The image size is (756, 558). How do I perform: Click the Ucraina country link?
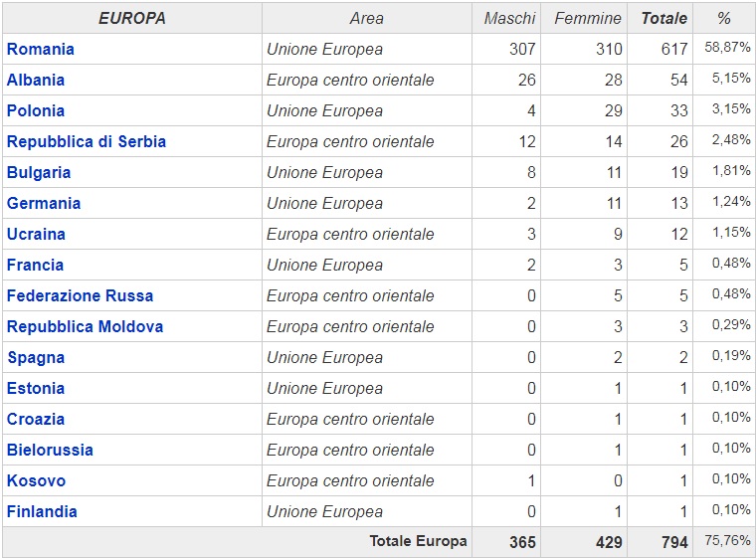(36, 234)
